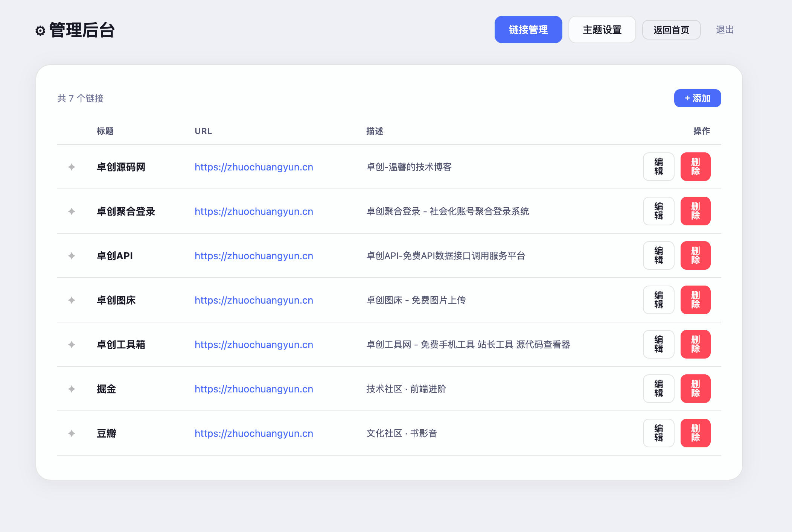Select the title 豆瓣
Screen dimensions: 792x532
(x=106, y=433)
